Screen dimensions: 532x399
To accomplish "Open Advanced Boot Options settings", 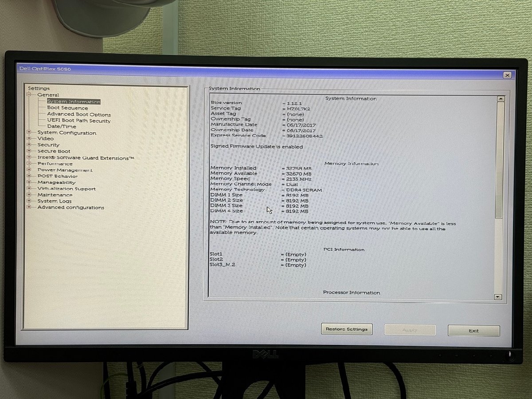I will pyautogui.click(x=78, y=113).
